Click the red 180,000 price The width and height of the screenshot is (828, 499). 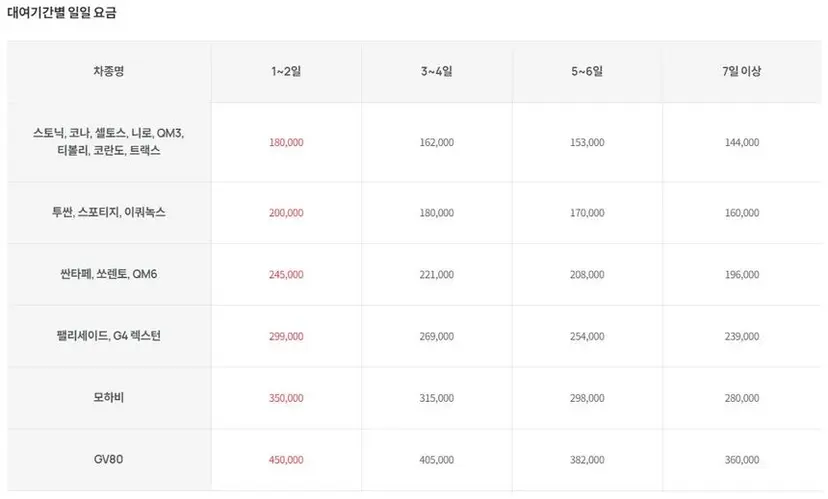[286, 143]
